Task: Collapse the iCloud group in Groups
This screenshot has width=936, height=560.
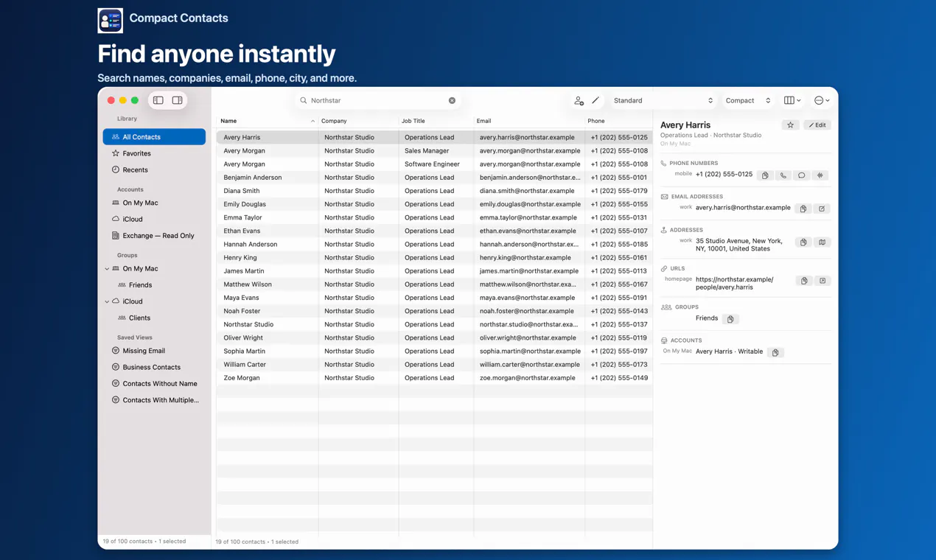Action: 107,301
